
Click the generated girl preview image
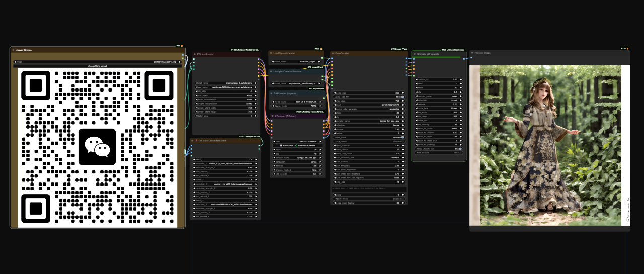(549, 145)
